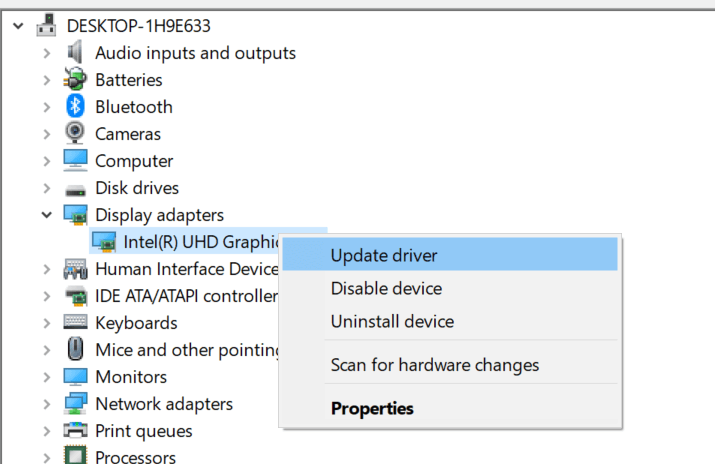Click the Print queues printer icon
715x469 pixels.
coord(75,430)
